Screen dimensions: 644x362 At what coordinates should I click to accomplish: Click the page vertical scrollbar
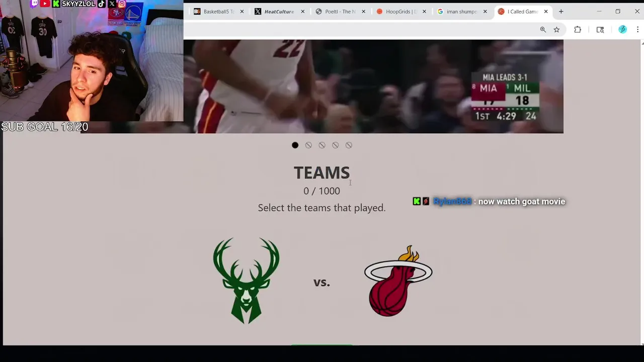click(642, 193)
